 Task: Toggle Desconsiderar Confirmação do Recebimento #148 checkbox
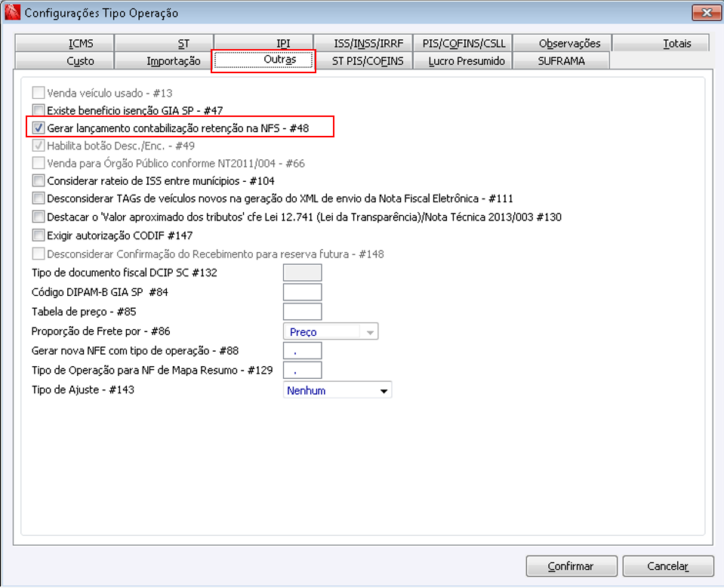(39, 254)
